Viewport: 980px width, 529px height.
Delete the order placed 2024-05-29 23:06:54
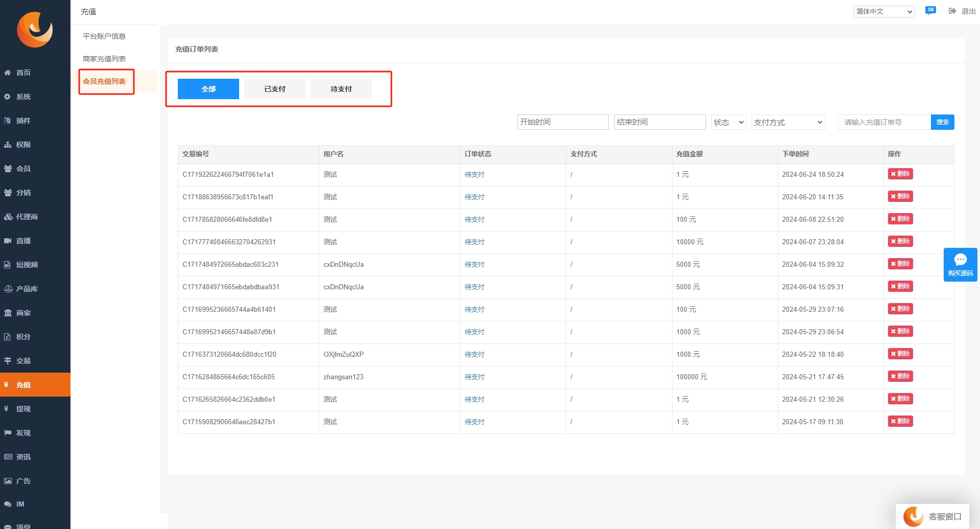pos(900,331)
